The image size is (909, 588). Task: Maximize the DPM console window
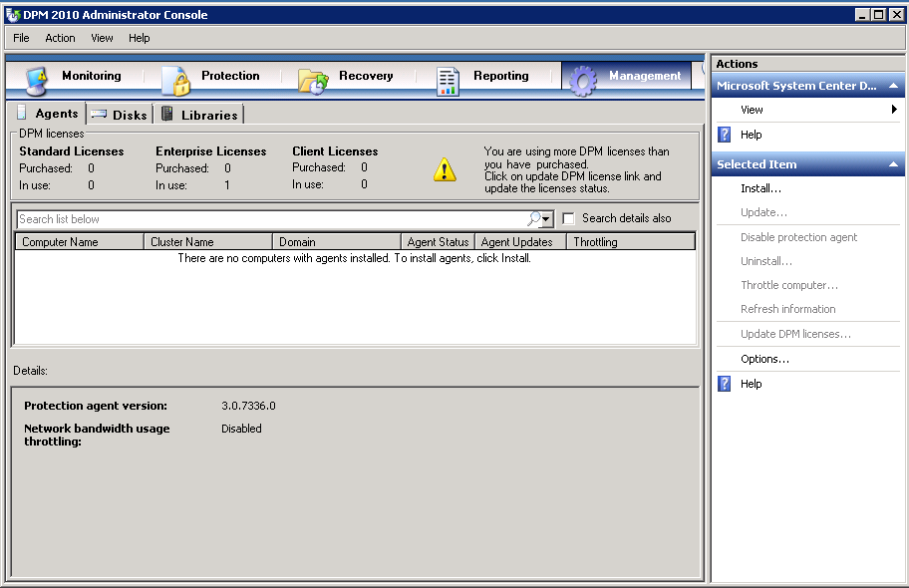[x=879, y=15]
